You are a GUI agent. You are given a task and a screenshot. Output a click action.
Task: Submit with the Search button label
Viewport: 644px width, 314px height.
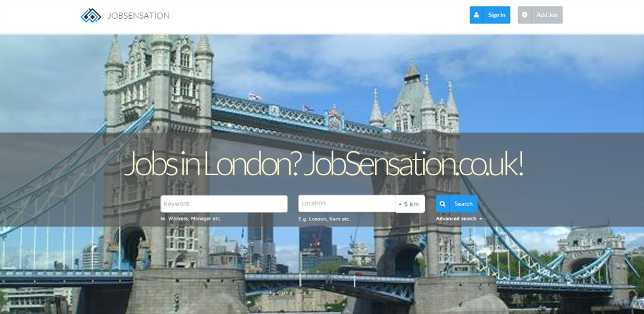(464, 203)
